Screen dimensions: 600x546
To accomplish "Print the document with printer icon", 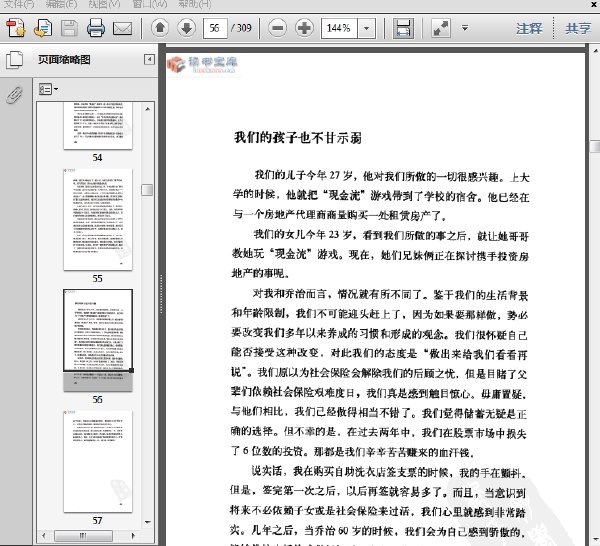I will coord(96,28).
